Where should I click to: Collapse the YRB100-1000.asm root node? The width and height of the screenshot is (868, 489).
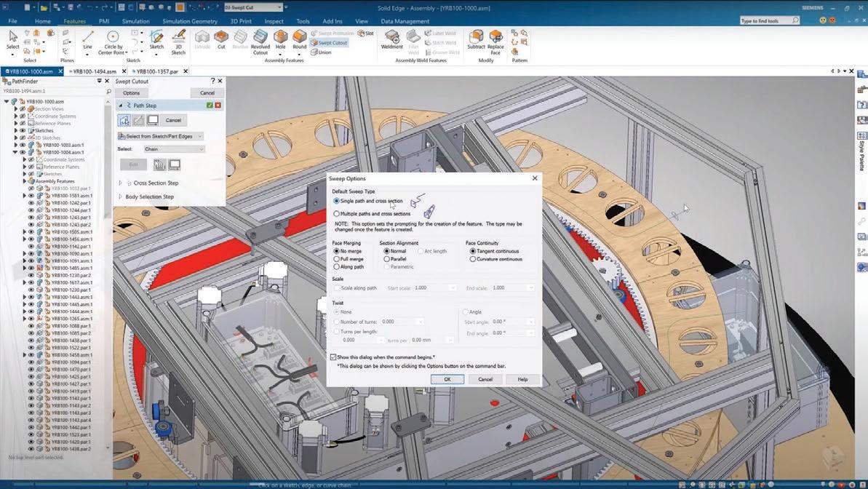7,102
